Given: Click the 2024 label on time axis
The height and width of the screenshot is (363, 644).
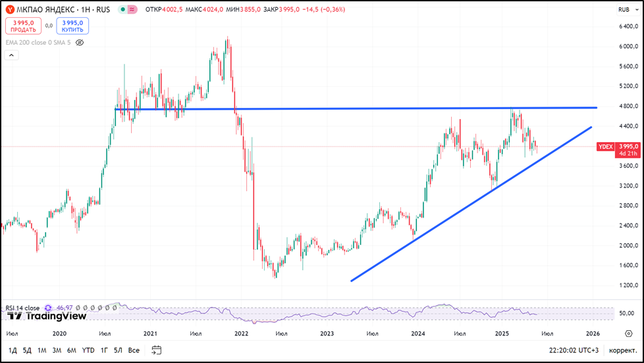Looking at the screenshot, I should [417, 333].
